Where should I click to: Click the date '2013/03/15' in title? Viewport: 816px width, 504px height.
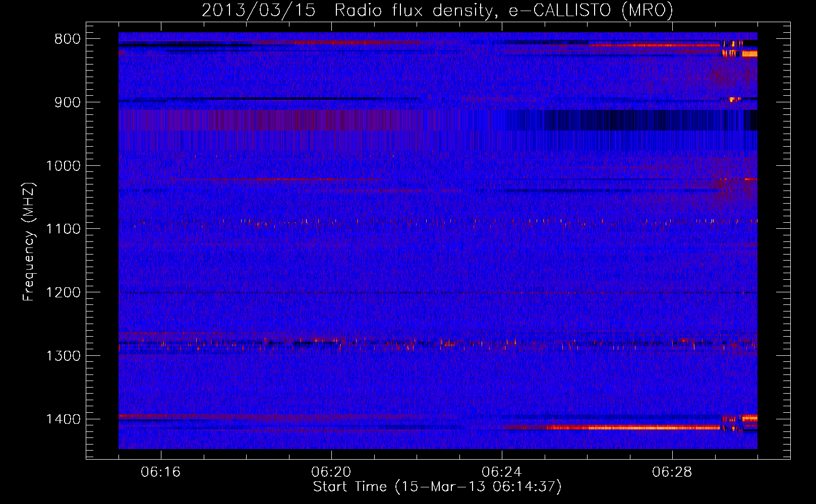pyautogui.click(x=259, y=10)
